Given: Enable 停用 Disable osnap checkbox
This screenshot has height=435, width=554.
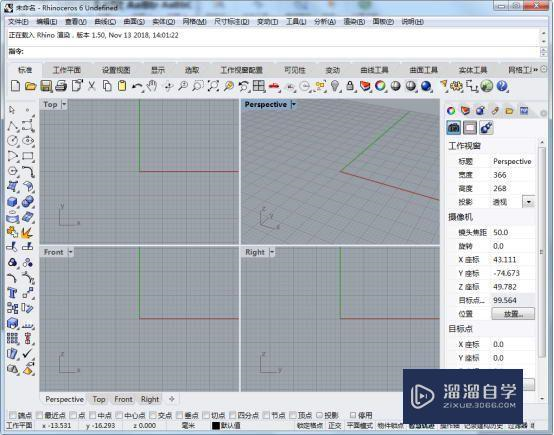Looking at the screenshot, I should point(353,415).
